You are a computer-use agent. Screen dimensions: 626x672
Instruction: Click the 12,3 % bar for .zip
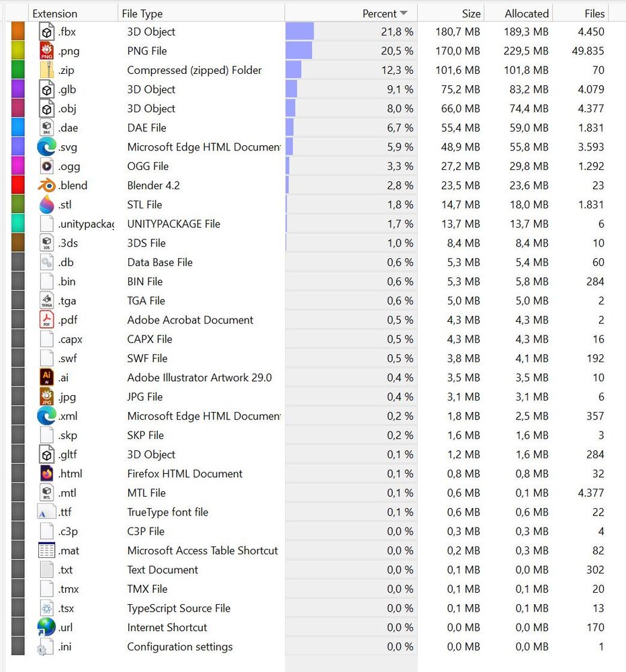pyautogui.click(x=294, y=70)
